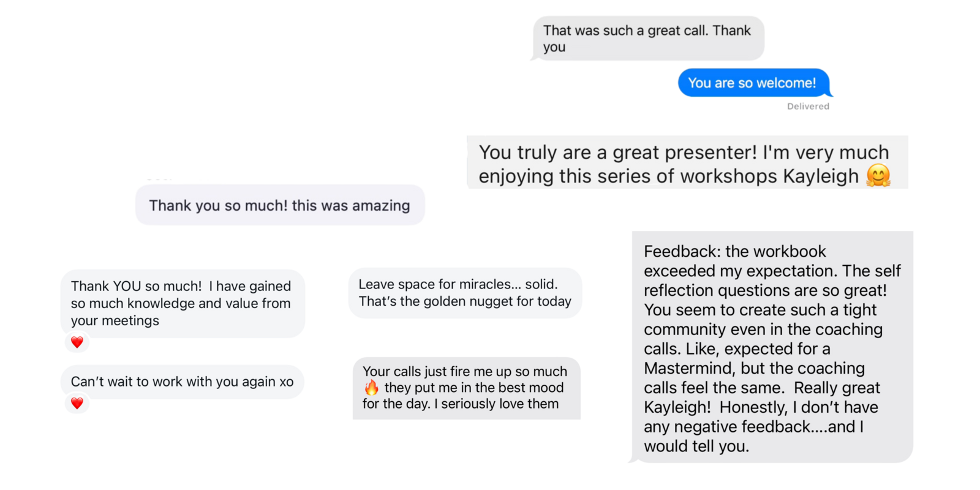
Task: Click the fire emoji in the calls message
Action: pos(371,388)
